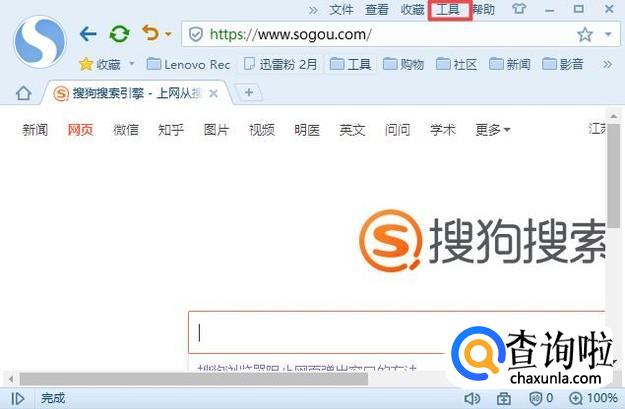Open the 文件 menu
The image size is (625, 409).
341,10
